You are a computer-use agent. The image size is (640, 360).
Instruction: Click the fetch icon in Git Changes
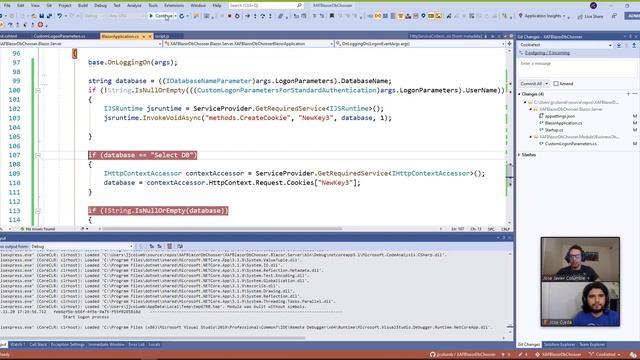click(x=619, y=45)
